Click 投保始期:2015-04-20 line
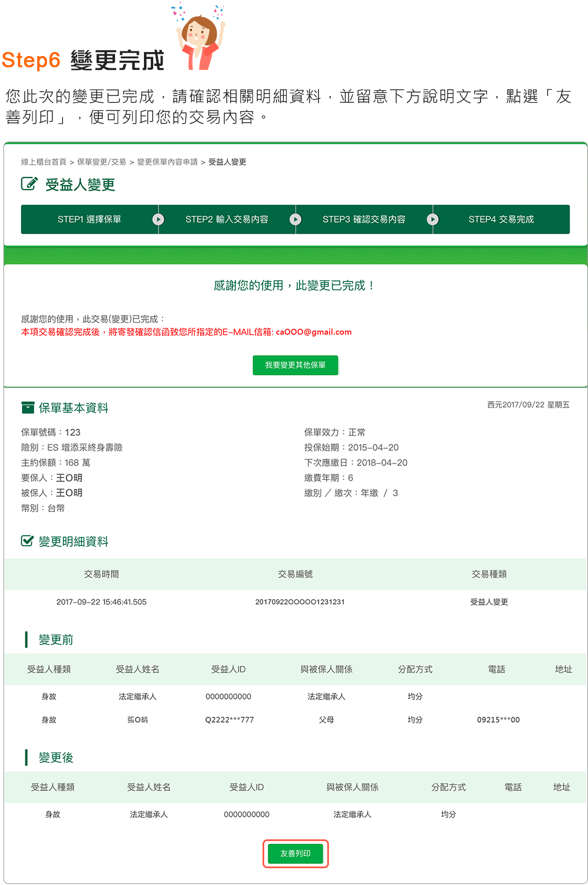588x885 pixels. click(x=352, y=447)
